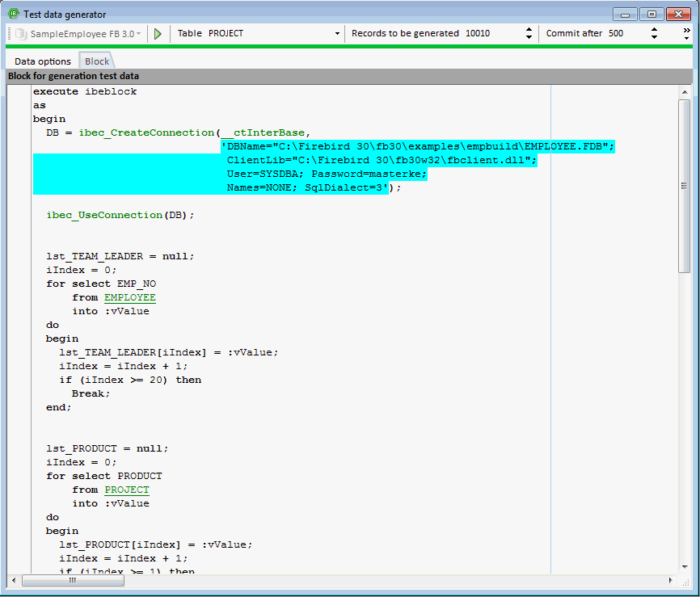Click ibec_UseConnection(DB) line
This screenshot has height=597, width=700.
click(120, 215)
